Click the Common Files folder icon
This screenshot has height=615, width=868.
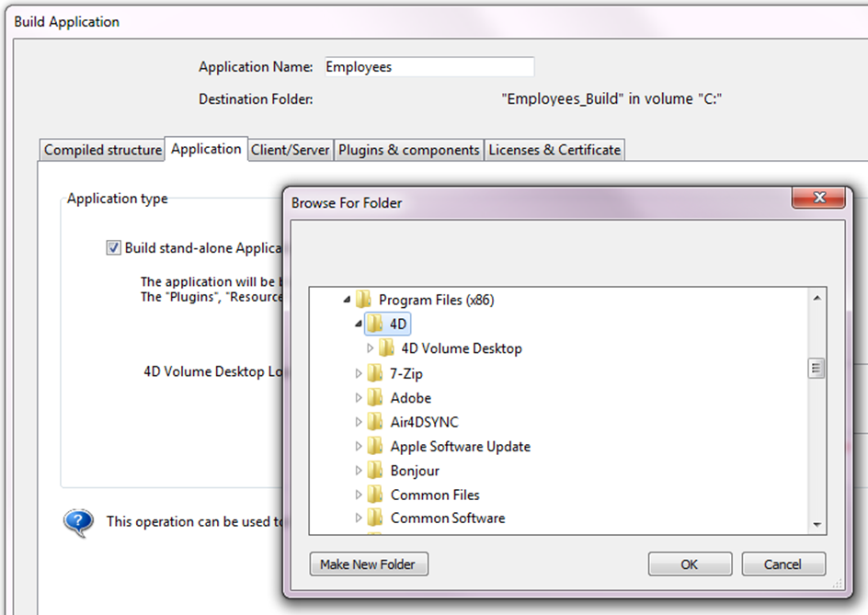[375, 495]
